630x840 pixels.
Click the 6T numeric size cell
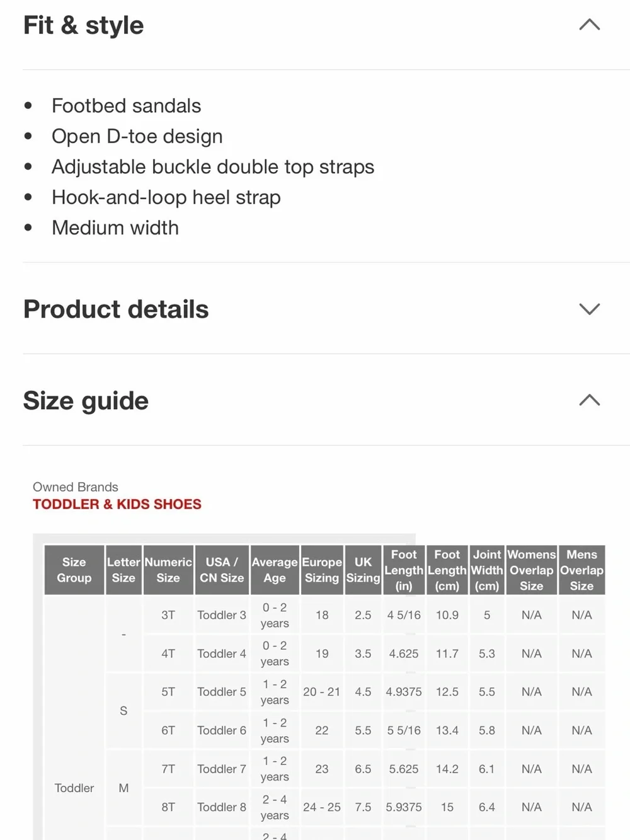click(168, 730)
